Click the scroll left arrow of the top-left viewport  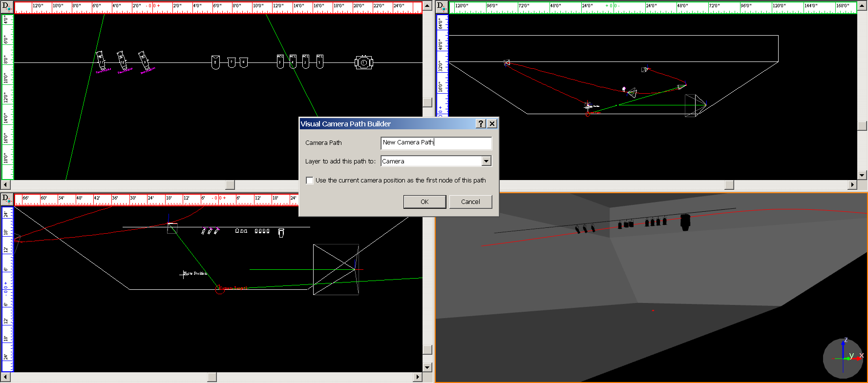pyautogui.click(x=6, y=185)
